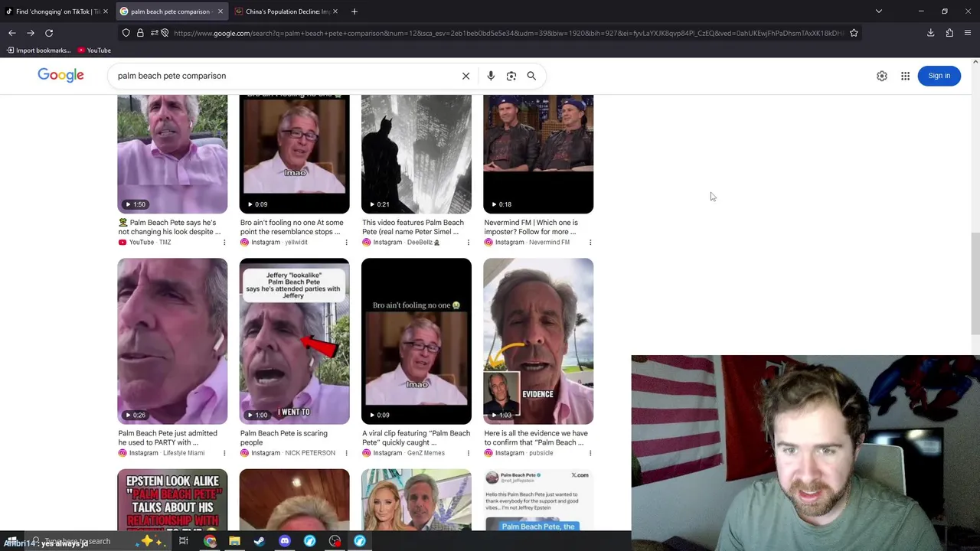Play the 1:00 'I WENT TO' video thumbnail
This screenshot has width=980, height=551.
[x=294, y=341]
